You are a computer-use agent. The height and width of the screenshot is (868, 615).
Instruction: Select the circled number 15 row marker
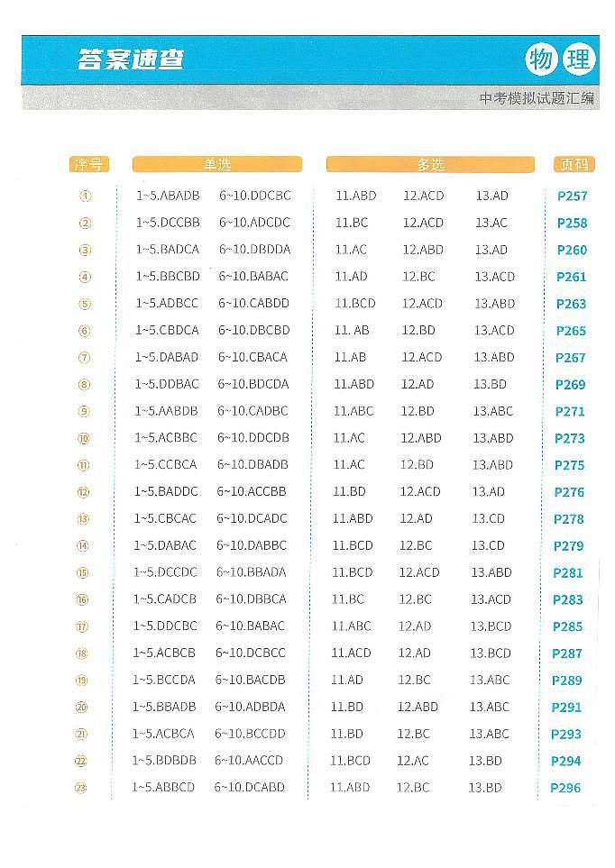(x=83, y=573)
